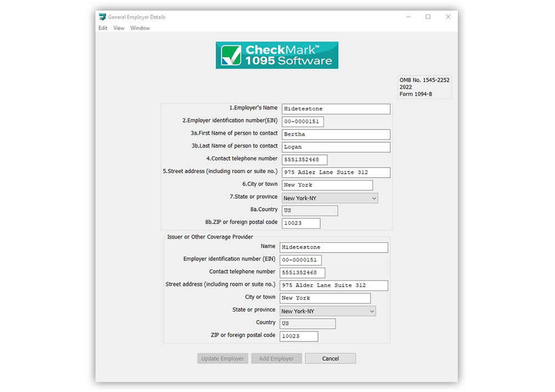This screenshot has width=555, height=392.
Task: Focus the 3a.First Name of person to contact field
Action: (x=336, y=134)
